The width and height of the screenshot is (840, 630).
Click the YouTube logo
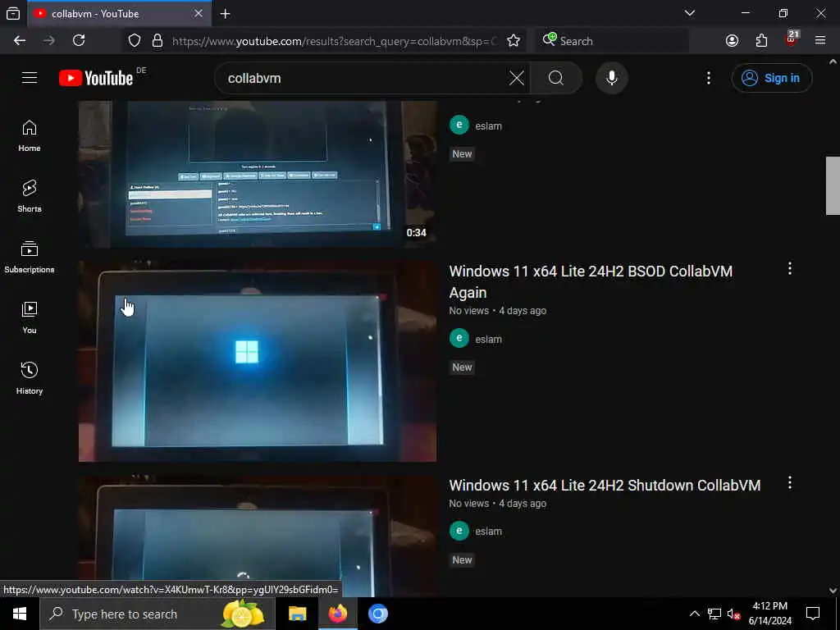(x=97, y=78)
